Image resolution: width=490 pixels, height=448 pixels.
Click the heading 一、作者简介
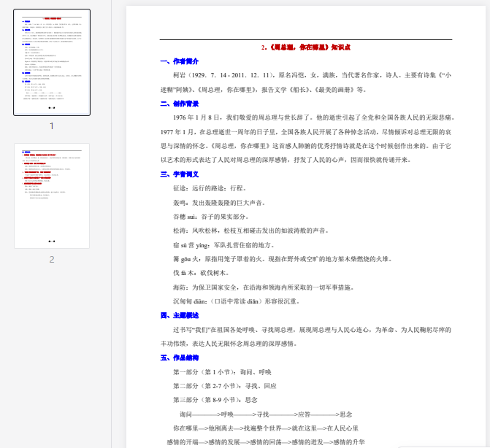[179, 61]
